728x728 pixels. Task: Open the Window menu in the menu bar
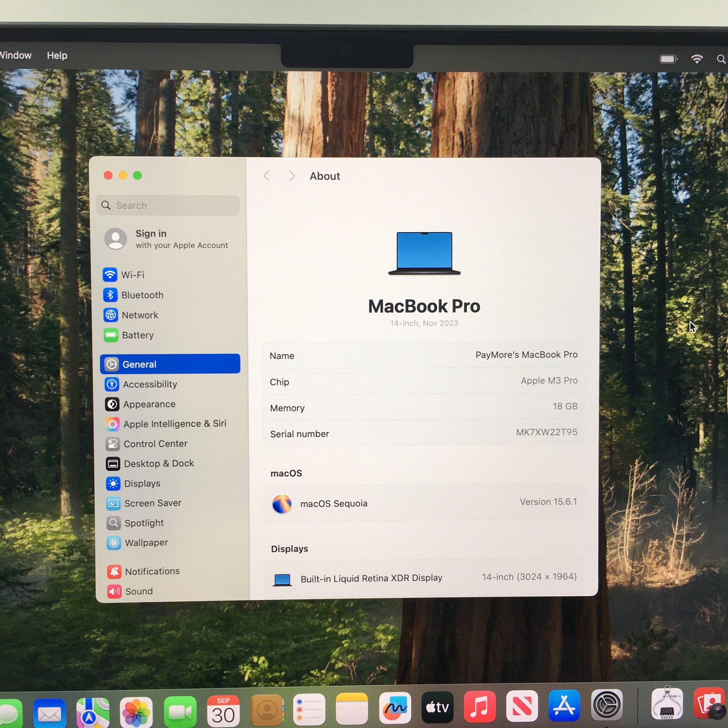click(16, 55)
